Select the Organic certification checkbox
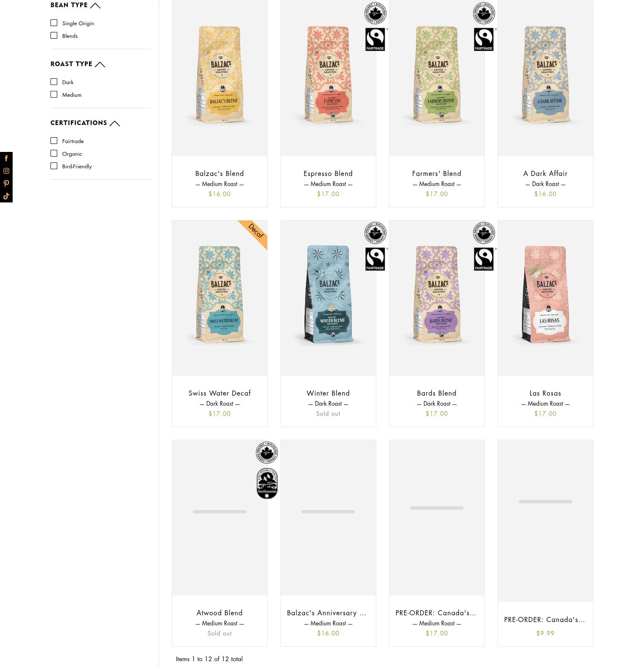Image resolution: width=644 pixels, height=670 pixels. tap(54, 153)
